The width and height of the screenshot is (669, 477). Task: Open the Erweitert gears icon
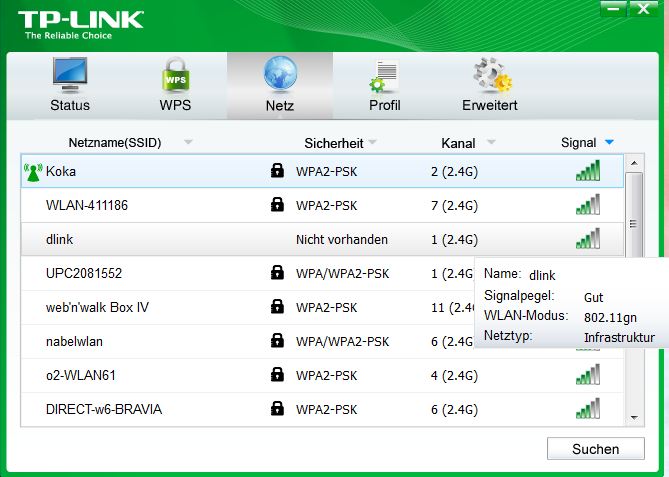(x=492, y=75)
